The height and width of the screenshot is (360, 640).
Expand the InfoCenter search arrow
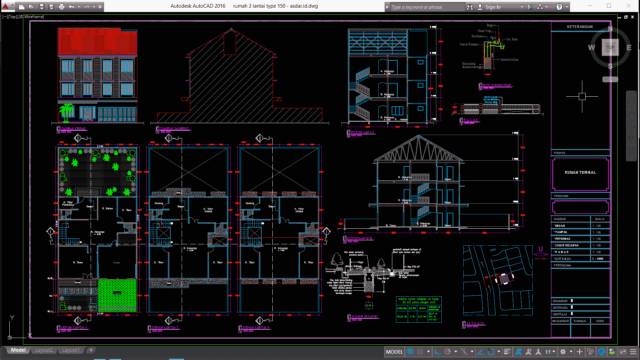pyautogui.click(x=387, y=7)
